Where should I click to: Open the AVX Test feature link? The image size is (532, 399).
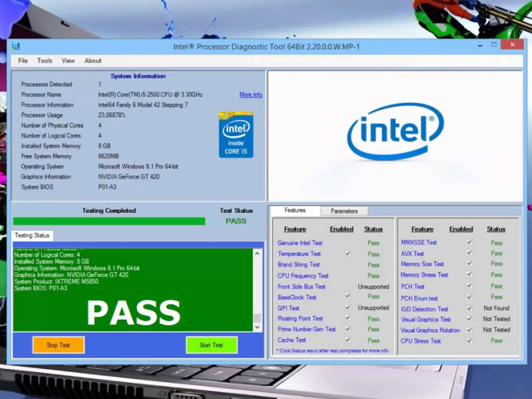[x=412, y=254]
